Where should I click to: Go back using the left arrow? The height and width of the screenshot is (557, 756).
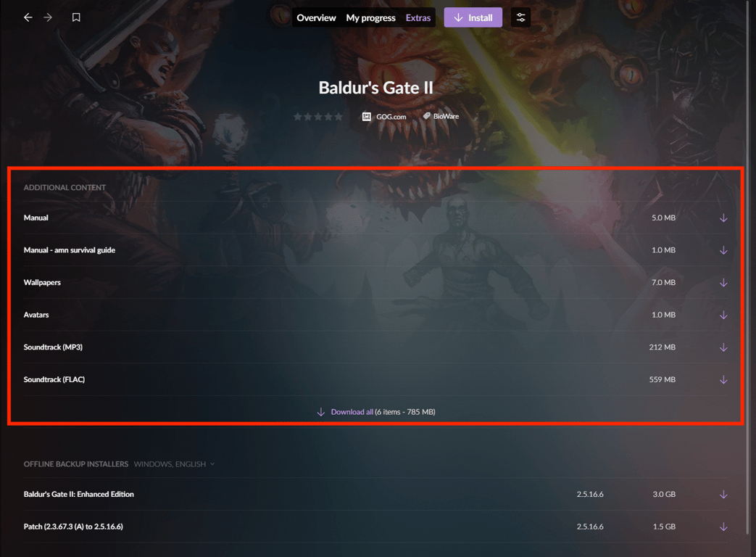[28, 18]
